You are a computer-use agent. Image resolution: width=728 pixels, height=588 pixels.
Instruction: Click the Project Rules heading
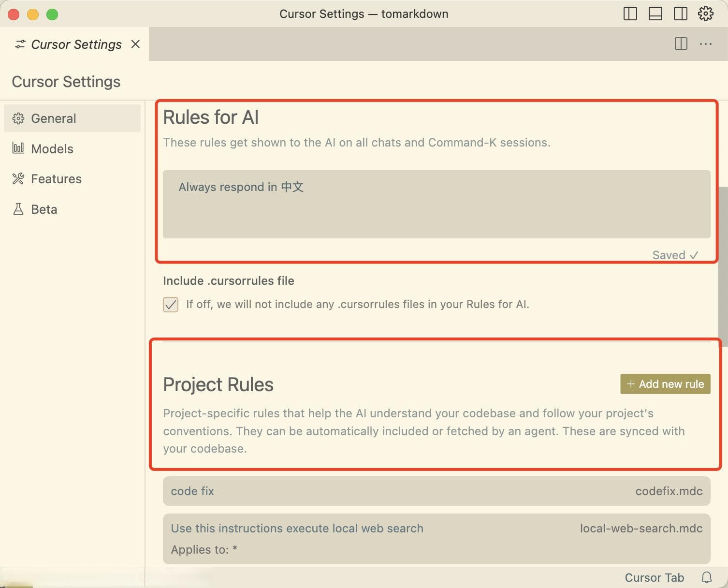click(218, 385)
